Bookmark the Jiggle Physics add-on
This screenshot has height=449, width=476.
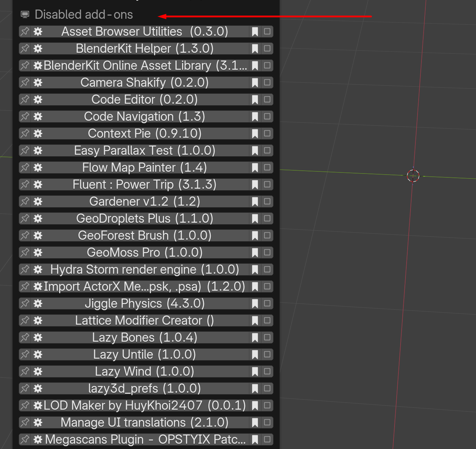point(255,303)
